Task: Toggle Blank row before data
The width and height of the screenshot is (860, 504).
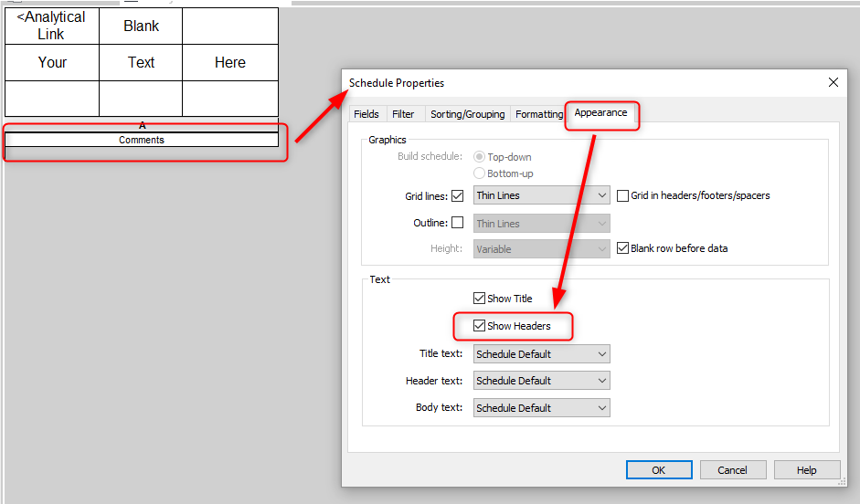Action: click(x=622, y=248)
